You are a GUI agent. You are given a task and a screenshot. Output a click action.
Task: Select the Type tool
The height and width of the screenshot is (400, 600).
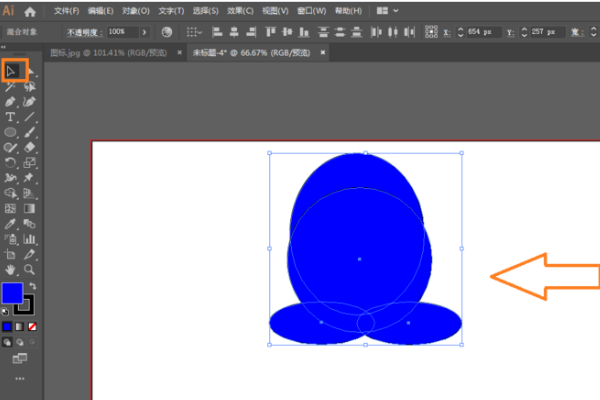[10, 117]
